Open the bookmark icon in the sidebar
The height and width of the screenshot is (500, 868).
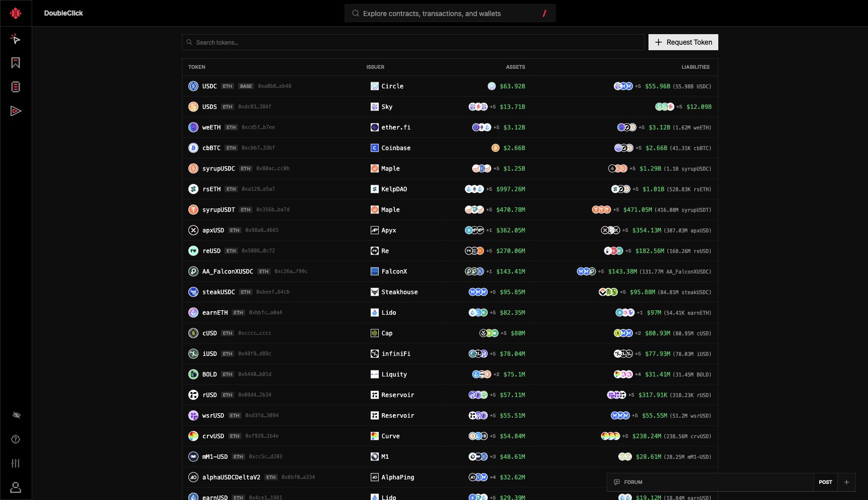(x=16, y=63)
